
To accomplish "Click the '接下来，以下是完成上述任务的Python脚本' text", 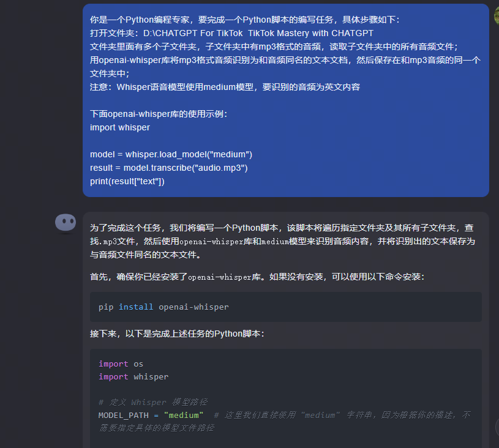I will point(177,334).
